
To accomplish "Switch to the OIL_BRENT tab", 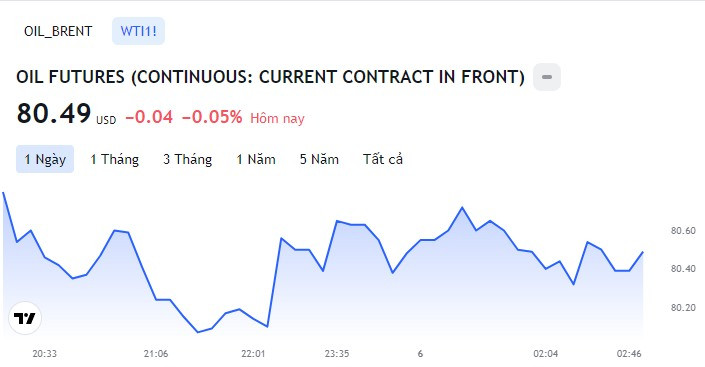I will point(58,31).
